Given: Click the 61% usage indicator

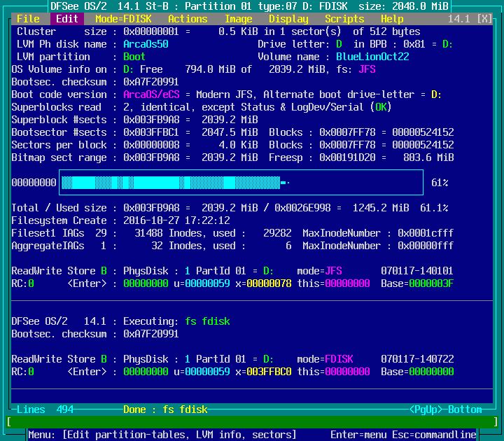Looking at the screenshot, I should tap(440, 183).
